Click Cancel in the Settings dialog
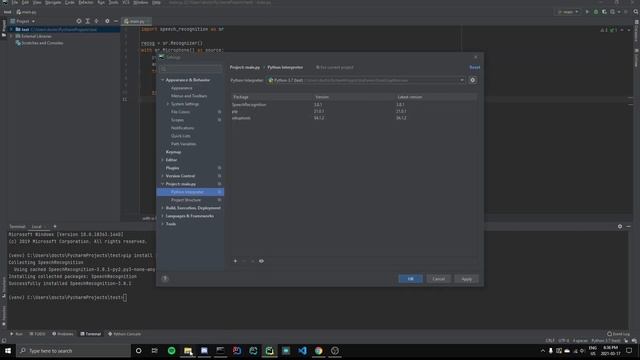Image resolution: width=640 pixels, height=360 pixels. [x=438, y=279]
